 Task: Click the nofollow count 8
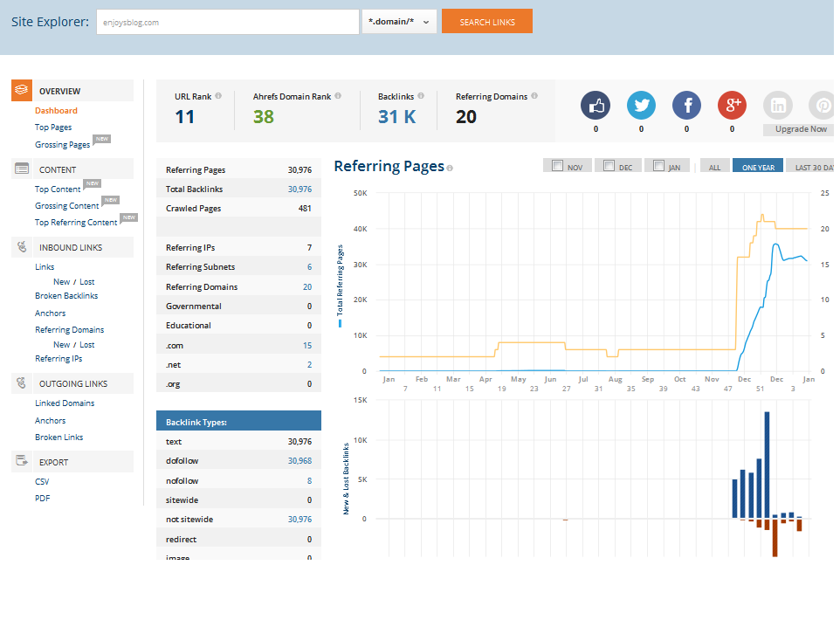point(309,480)
